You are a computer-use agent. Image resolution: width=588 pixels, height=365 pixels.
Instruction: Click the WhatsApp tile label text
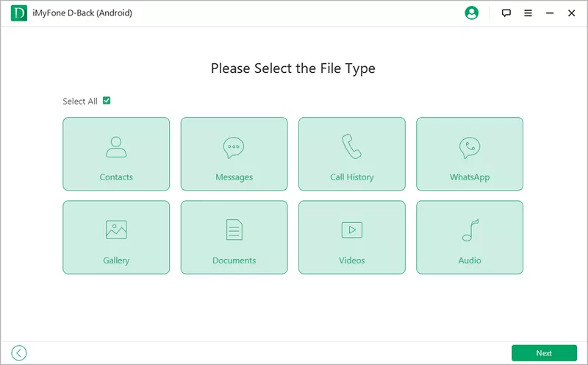point(470,177)
